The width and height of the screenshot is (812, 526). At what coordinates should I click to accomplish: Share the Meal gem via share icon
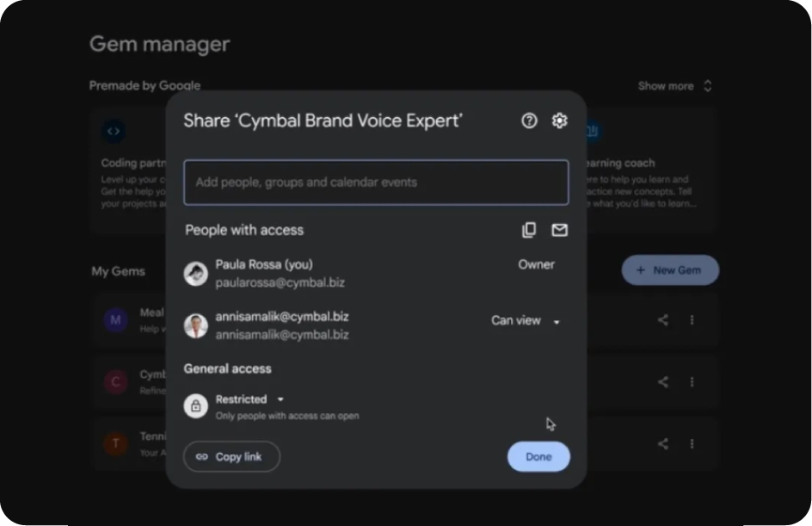[663, 319]
